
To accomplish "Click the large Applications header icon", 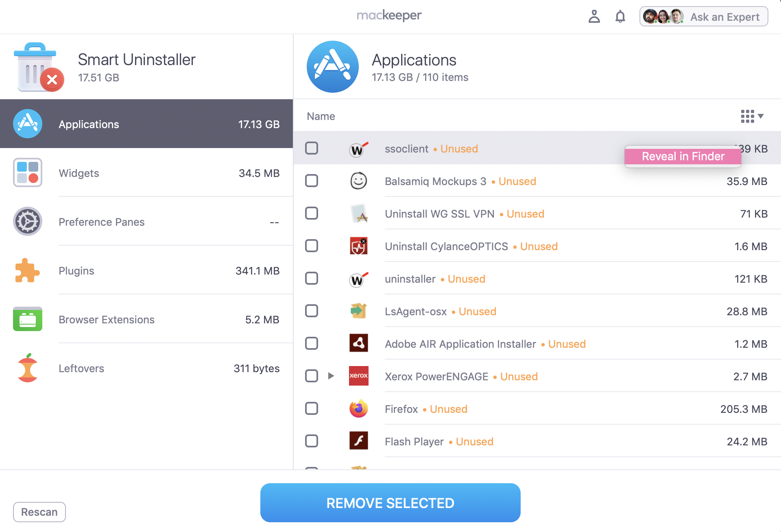I will pos(332,67).
